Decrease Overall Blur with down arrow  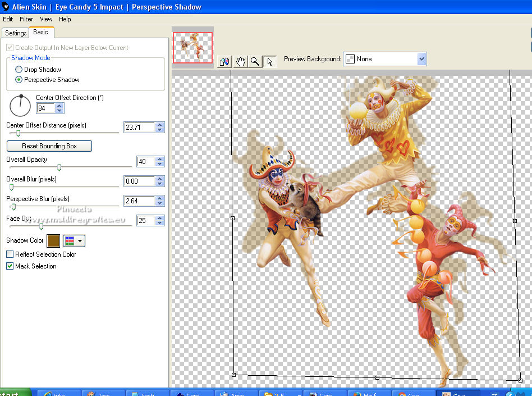(160, 184)
